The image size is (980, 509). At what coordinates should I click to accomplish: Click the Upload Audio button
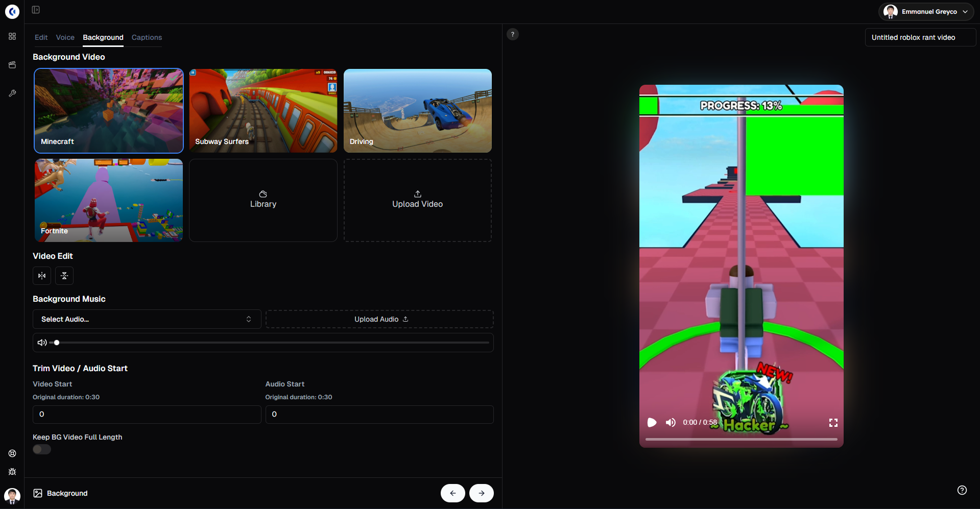[379, 319]
